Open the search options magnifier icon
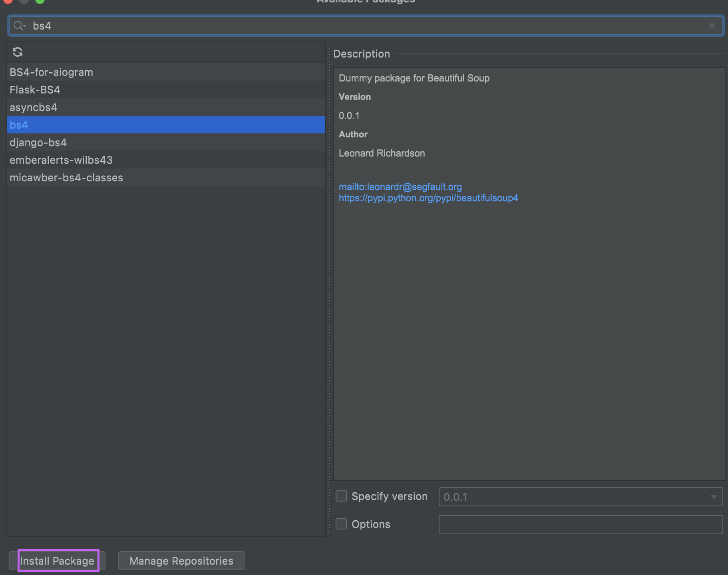This screenshot has width=728, height=575. tap(19, 26)
